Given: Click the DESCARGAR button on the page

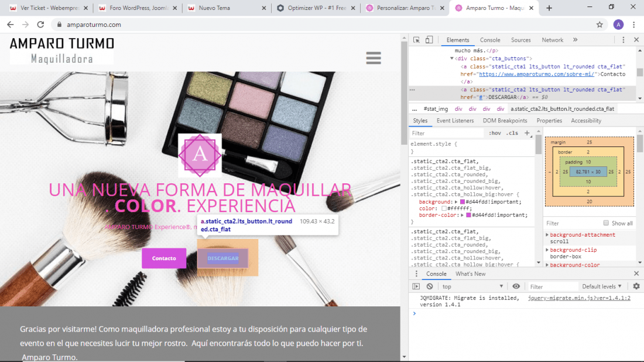Looking at the screenshot, I should pos(222,258).
